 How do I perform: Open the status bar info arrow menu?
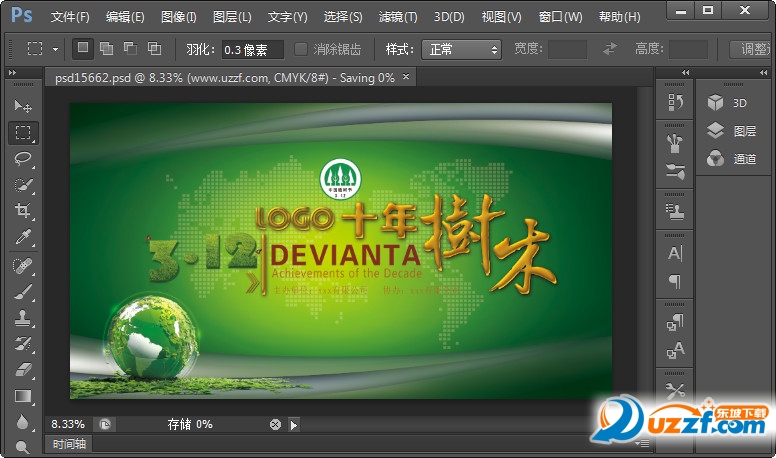click(294, 425)
